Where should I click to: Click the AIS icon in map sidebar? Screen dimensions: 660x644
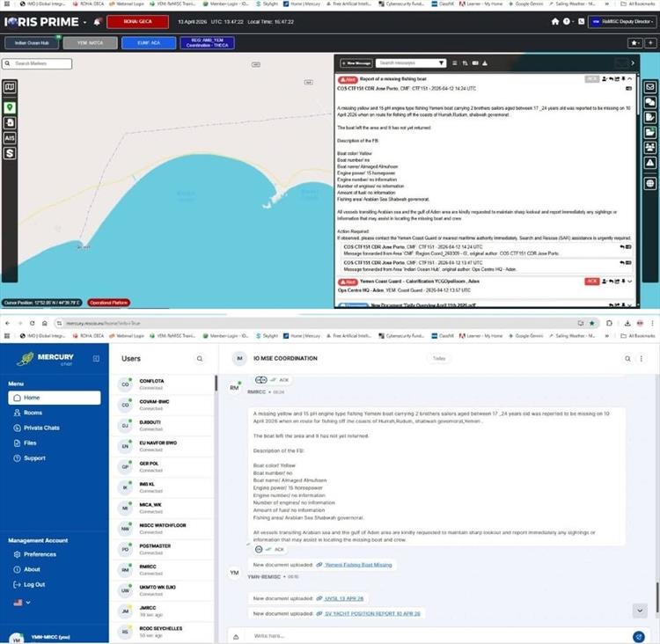click(10, 138)
